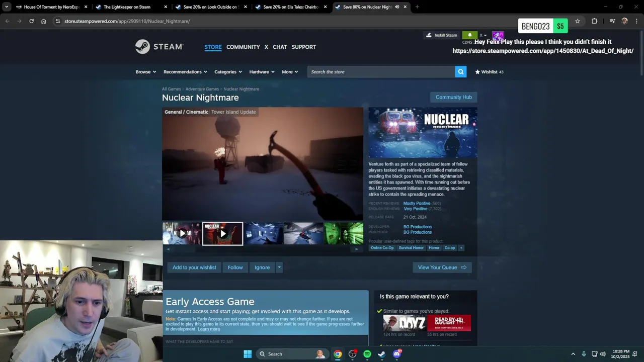Select the Tower Island Update trailer label
The height and width of the screenshot is (362, 644).
233,112
